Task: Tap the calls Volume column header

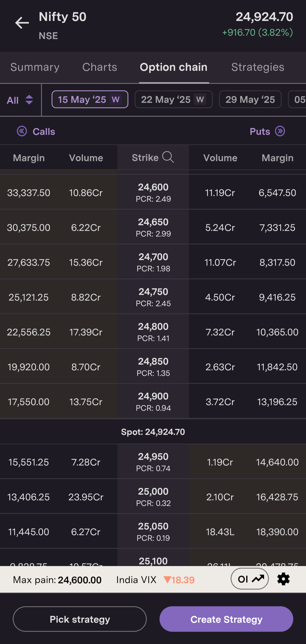Action: click(x=86, y=158)
